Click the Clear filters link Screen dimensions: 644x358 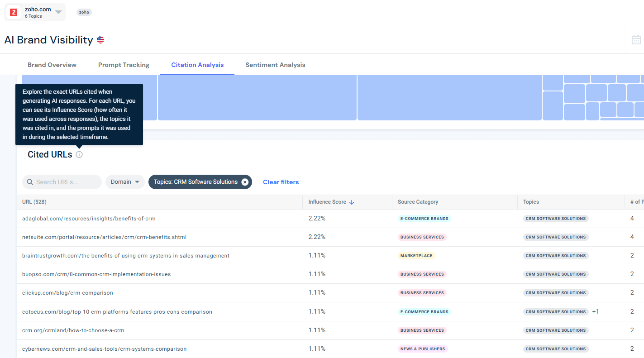click(x=281, y=181)
